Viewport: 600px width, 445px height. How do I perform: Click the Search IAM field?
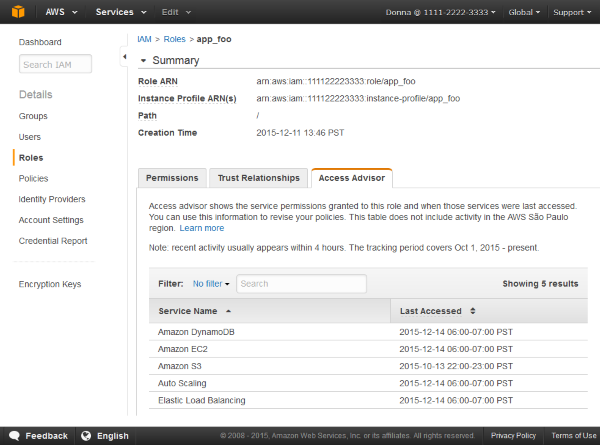(x=55, y=64)
